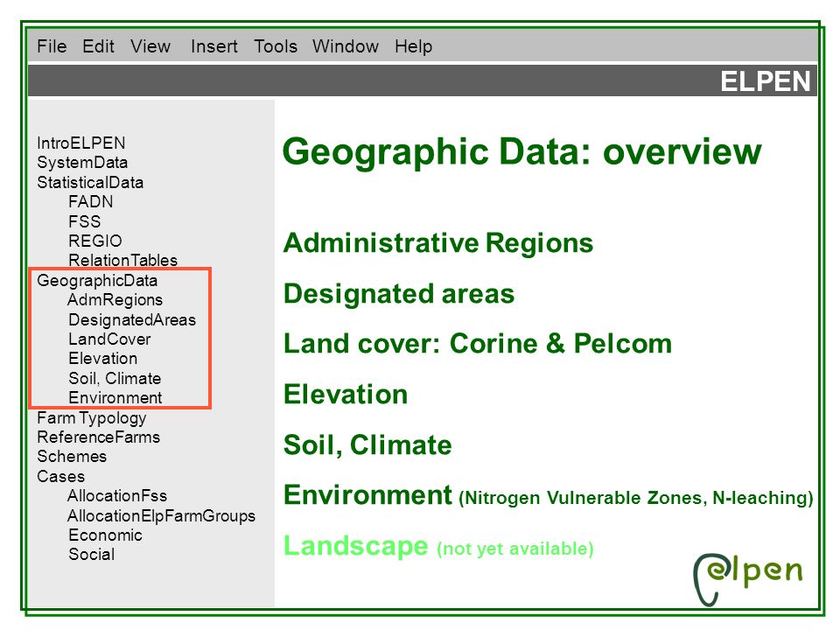Click the elpen logo
Image resolution: width=840 pixels, height=630 pixels.
coord(748,579)
